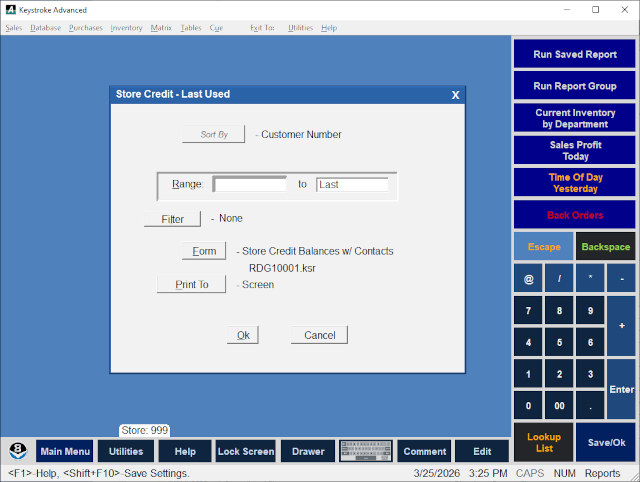
Task: Click Ok to run the report
Action: 243,335
